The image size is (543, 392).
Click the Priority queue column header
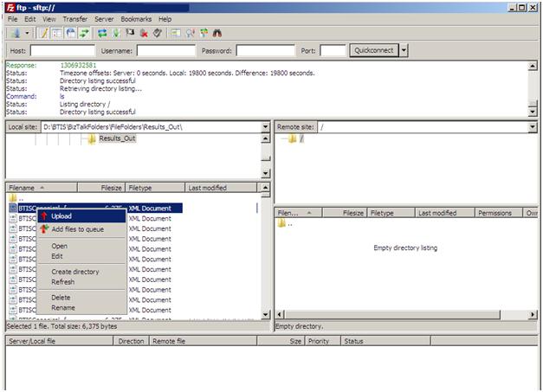coord(323,341)
